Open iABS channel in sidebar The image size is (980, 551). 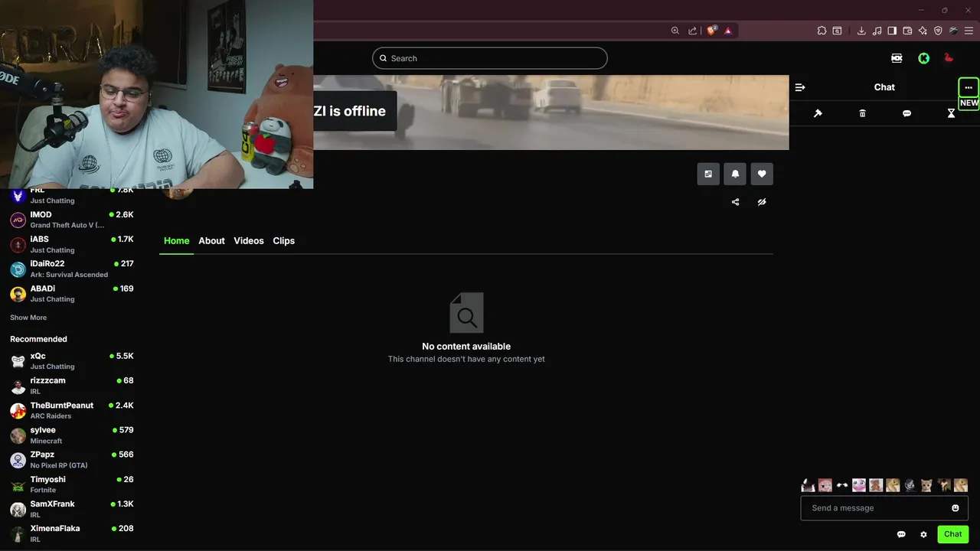click(72, 244)
